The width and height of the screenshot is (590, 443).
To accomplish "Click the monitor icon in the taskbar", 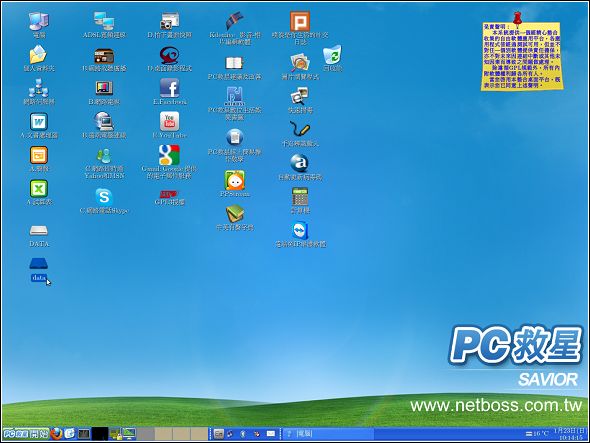I will 129,434.
